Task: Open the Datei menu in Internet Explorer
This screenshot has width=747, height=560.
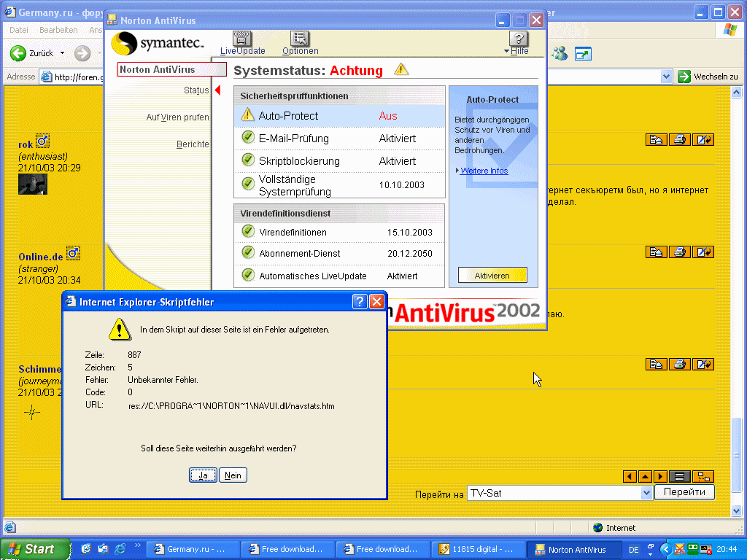Action: (18, 29)
